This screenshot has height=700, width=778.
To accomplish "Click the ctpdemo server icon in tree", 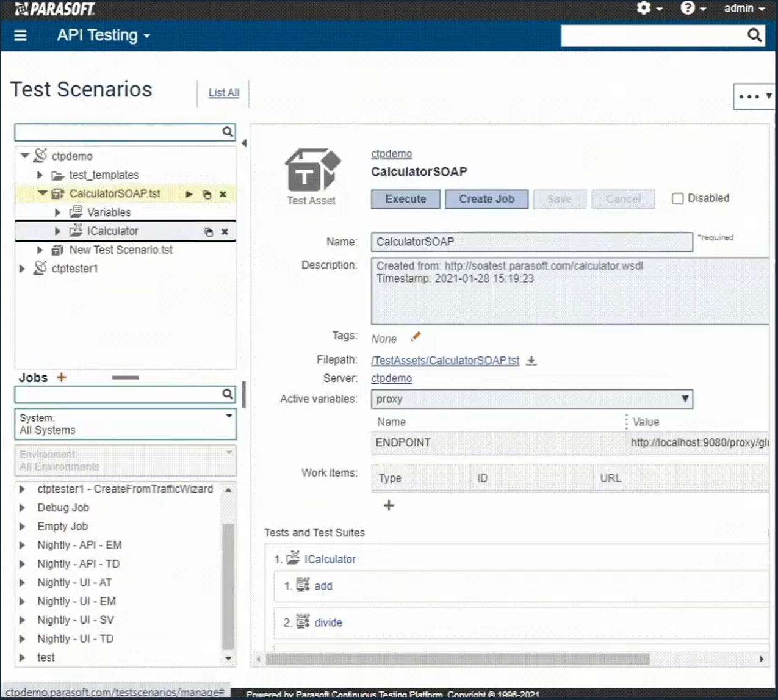I will click(x=40, y=156).
